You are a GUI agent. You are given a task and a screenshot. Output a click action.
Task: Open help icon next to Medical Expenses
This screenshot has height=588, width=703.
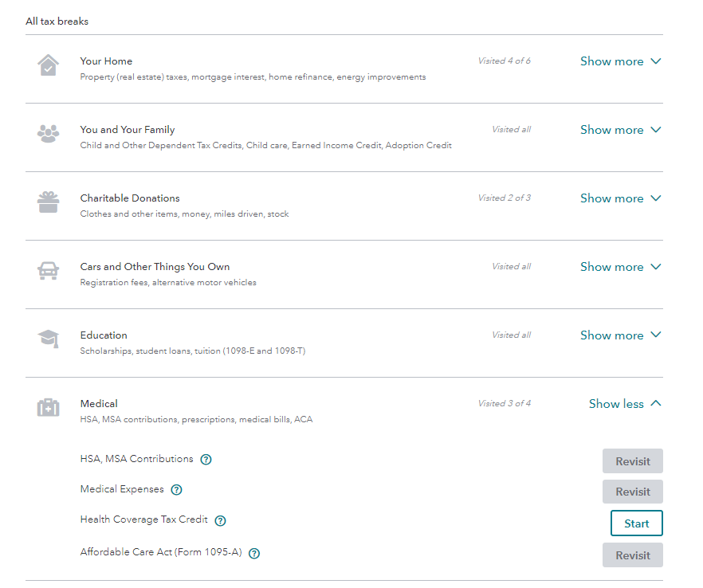176,490
